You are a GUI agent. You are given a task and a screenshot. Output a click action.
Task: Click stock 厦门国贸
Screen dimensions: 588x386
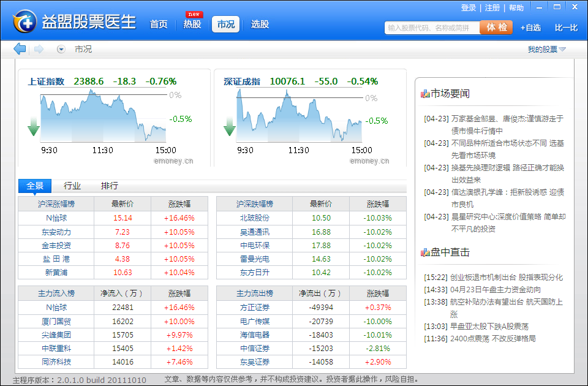[56, 322]
